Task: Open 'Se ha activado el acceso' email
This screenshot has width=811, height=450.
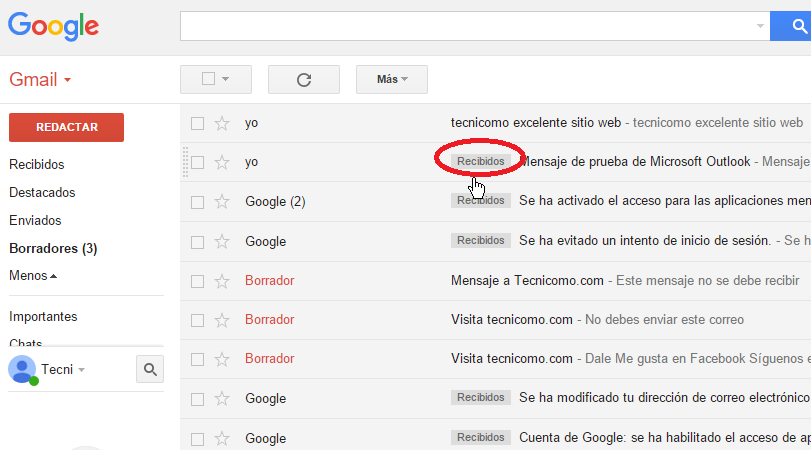Action: (665, 201)
